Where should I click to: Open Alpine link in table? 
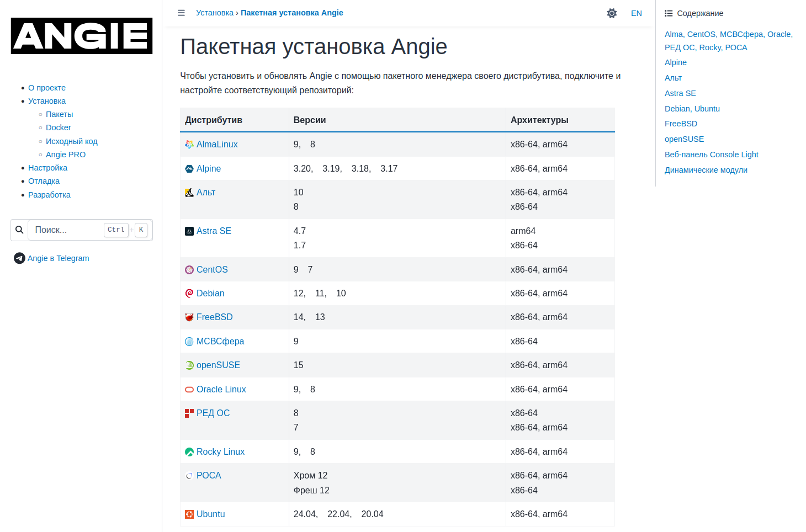point(209,168)
